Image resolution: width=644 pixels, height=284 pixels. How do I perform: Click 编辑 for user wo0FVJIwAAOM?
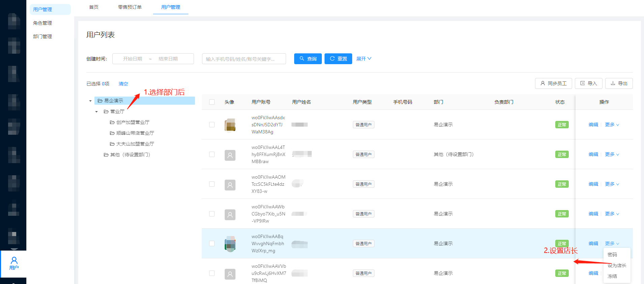[593, 184]
